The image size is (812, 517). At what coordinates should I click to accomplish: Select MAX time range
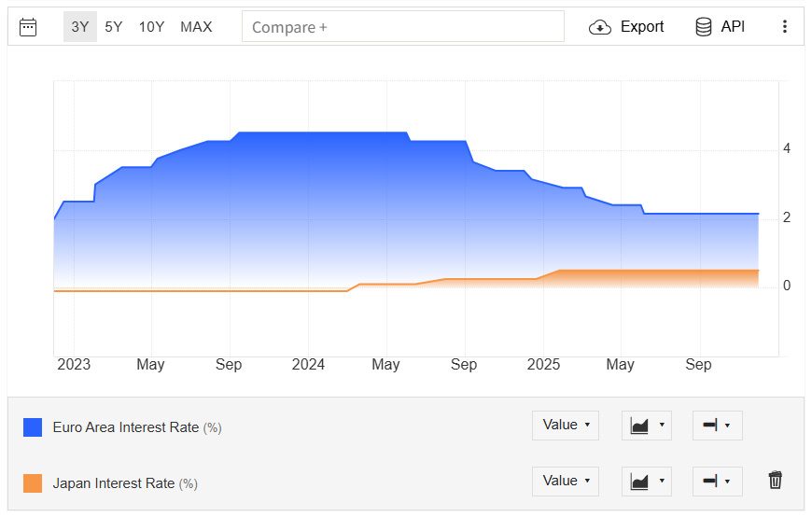[196, 27]
